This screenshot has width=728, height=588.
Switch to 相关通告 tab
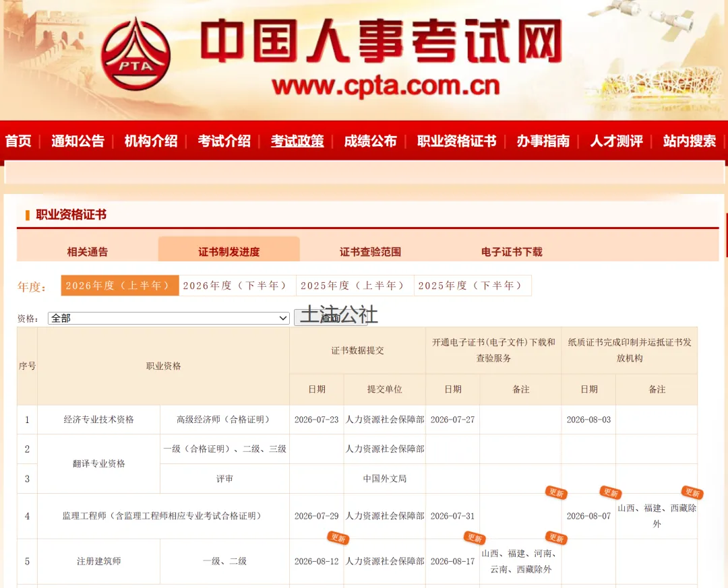pyautogui.click(x=87, y=251)
